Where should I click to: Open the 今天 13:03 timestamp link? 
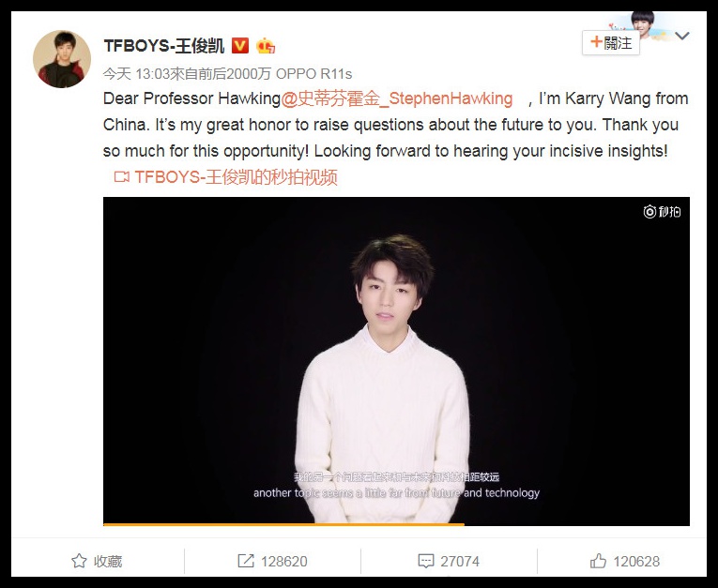[136, 74]
